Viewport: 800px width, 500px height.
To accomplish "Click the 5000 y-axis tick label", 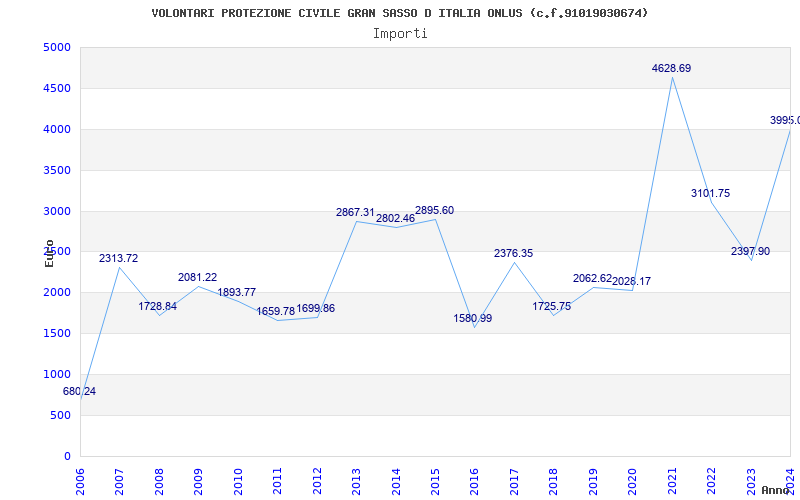I will pyautogui.click(x=57, y=48).
